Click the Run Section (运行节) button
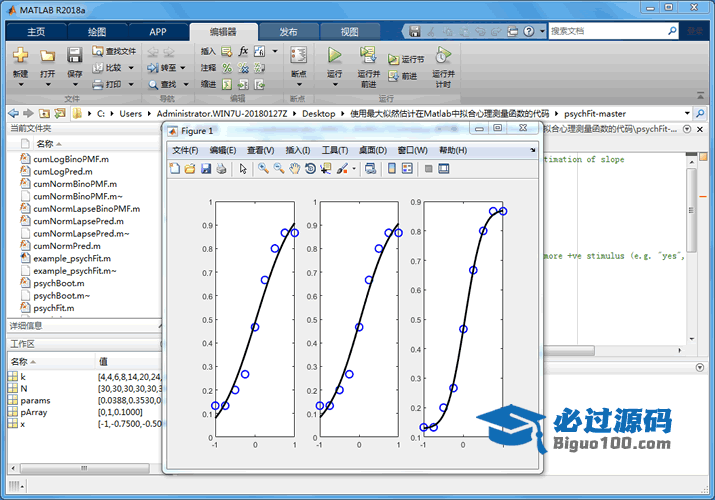This screenshot has width=715, height=500. pos(406,59)
